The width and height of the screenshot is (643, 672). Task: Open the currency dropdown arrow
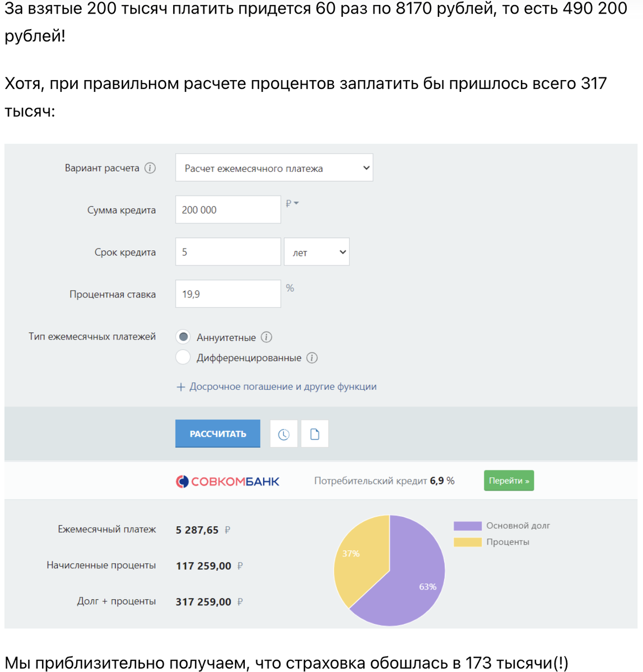pyautogui.click(x=295, y=203)
